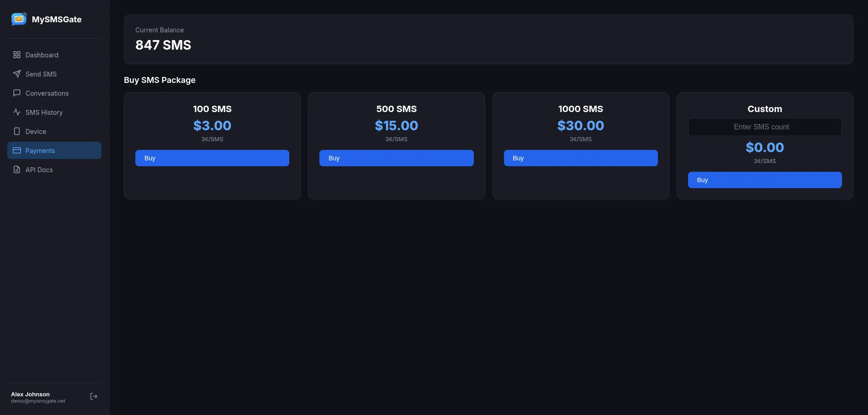Click the Current Balance card
The height and width of the screenshot is (415, 868).
(488, 40)
